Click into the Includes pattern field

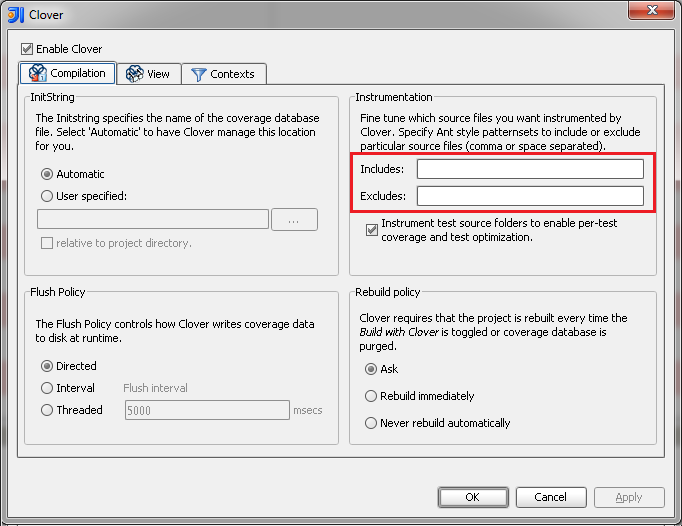click(x=530, y=169)
